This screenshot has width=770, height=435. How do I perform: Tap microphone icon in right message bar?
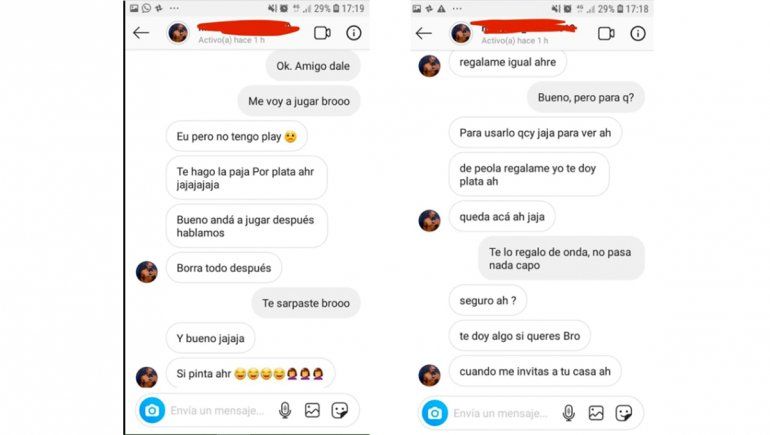568,413
